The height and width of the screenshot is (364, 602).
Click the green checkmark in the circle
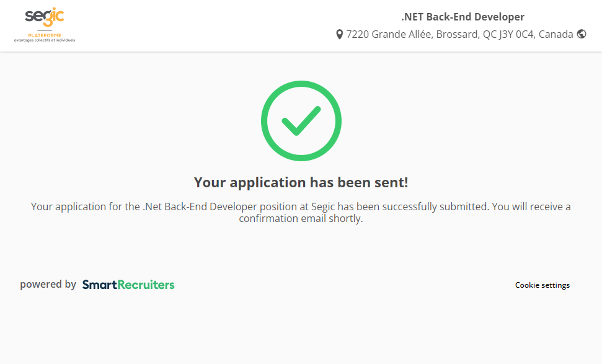click(301, 121)
